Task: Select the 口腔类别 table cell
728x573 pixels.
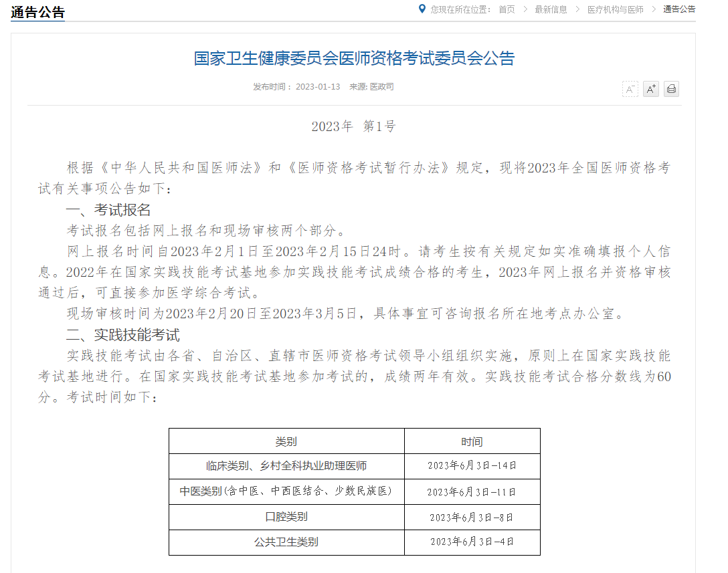Action: click(286, 517)
